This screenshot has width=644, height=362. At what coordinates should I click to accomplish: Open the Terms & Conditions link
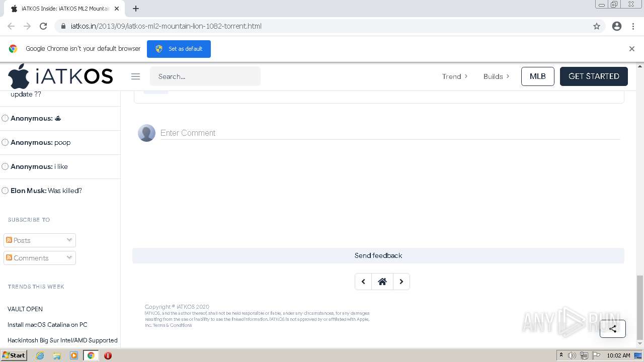(x=172, y=325)
